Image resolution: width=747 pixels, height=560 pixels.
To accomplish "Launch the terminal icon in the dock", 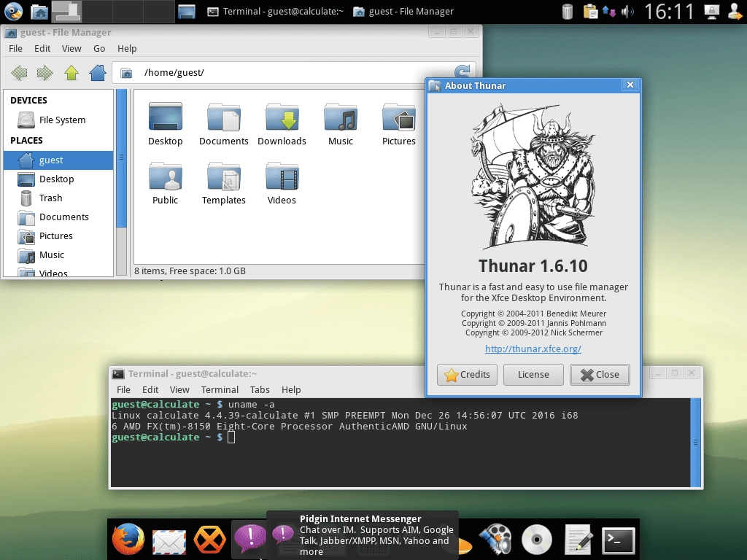I will [619, 540].
